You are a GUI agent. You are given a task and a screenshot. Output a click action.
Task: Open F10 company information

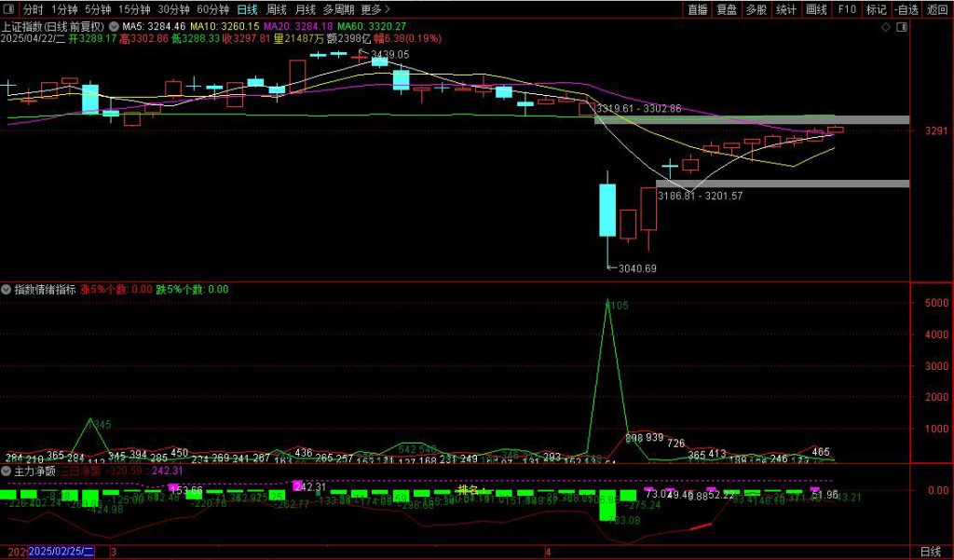coord(846,9)
